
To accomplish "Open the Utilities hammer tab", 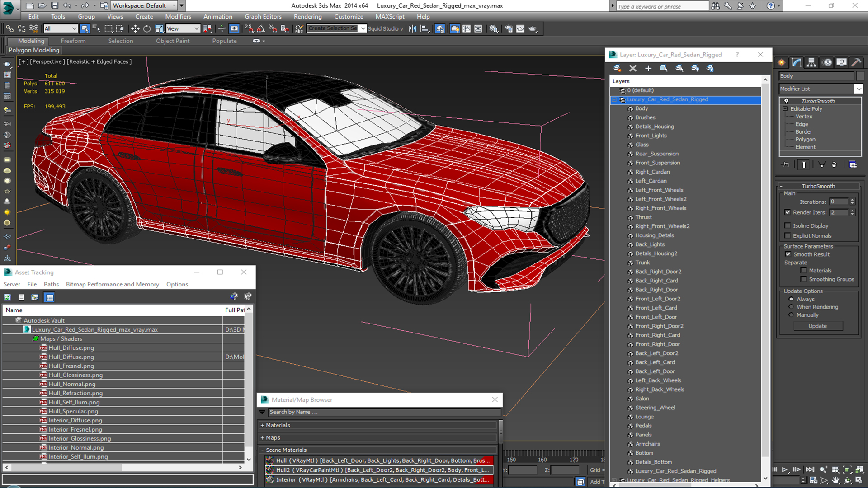I will tap(856, 62).
